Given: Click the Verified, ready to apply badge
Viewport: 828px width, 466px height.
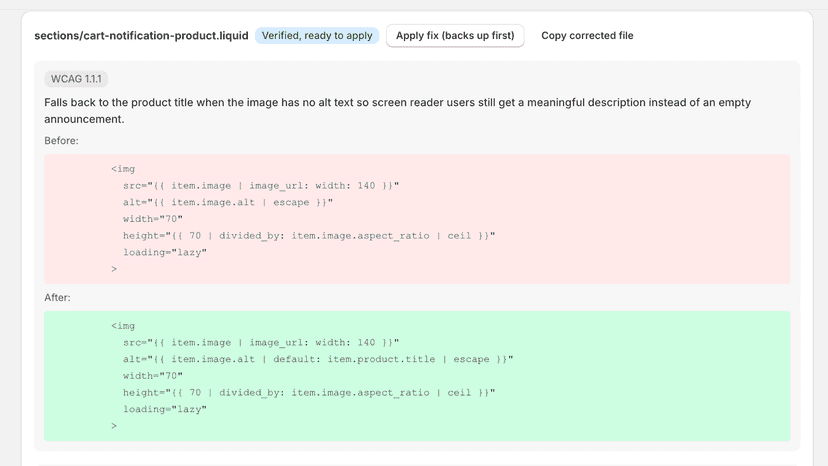Looking at the screenshot, I should [x=317, y=35].
